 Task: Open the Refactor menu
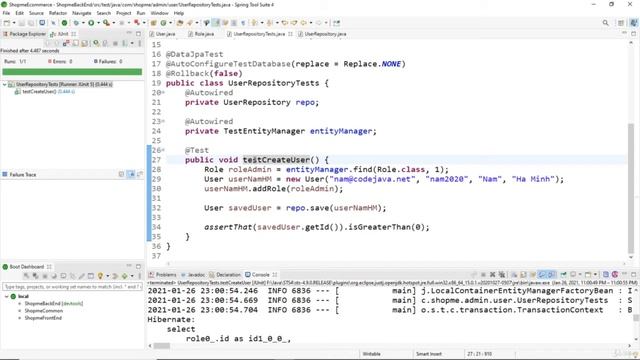pos(58,13)
